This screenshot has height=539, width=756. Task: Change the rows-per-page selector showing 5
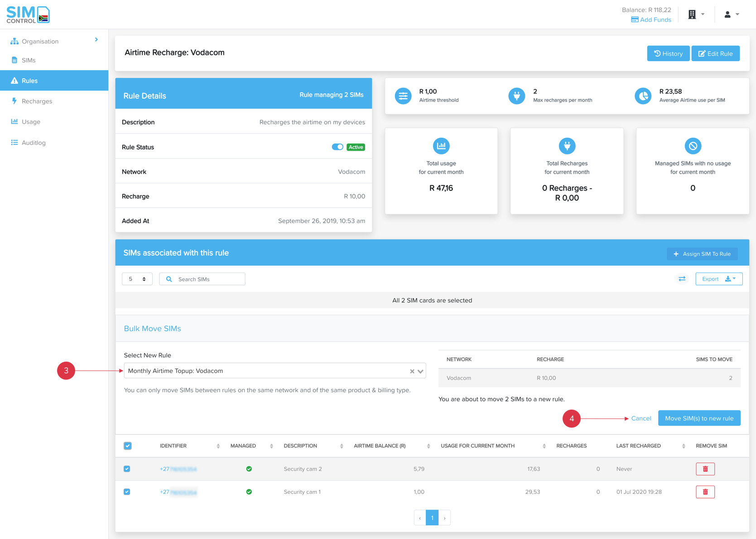(x=137, y=279)
